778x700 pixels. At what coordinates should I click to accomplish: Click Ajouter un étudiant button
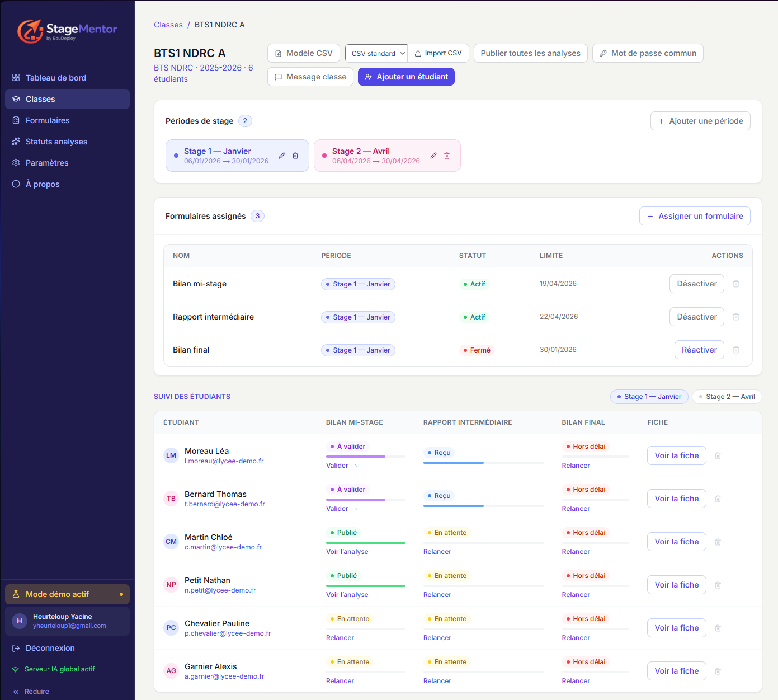pos(406,77)
